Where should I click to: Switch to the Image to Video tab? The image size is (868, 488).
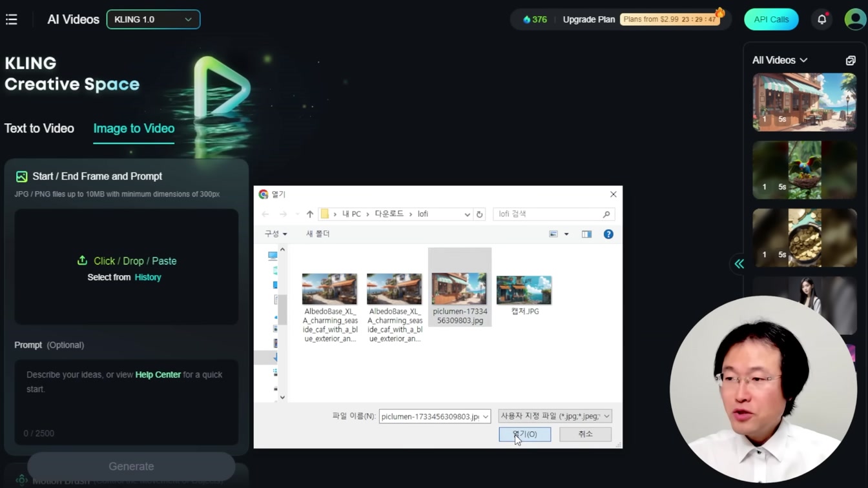[134, 128]
